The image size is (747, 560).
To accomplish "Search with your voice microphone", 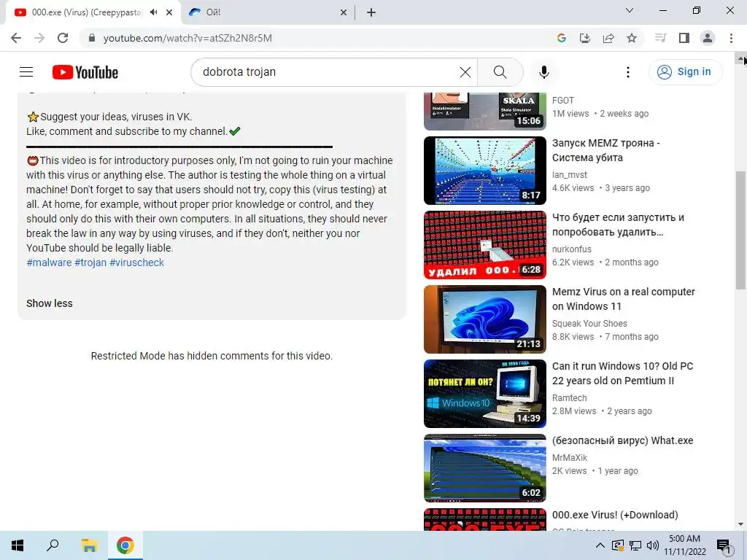I will [543, 72].
